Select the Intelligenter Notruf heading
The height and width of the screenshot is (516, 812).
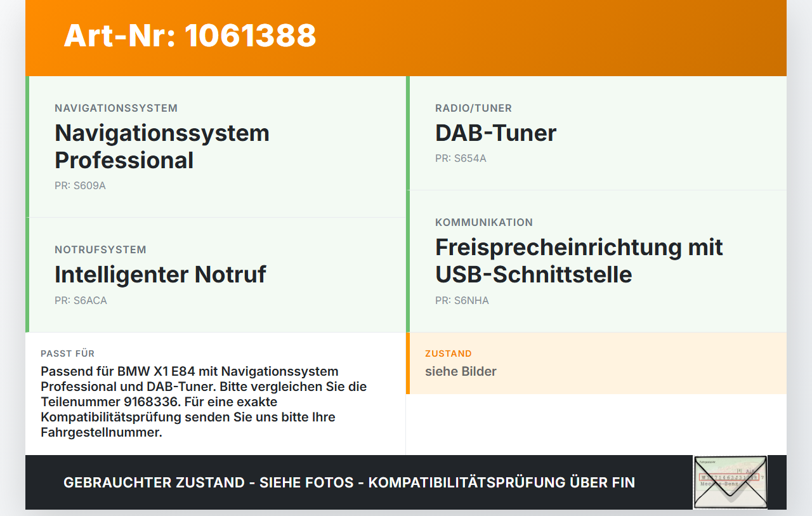pos(160,274)
